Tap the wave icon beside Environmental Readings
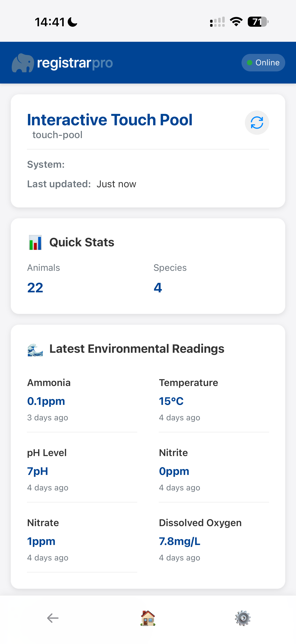 pos(35,349)
